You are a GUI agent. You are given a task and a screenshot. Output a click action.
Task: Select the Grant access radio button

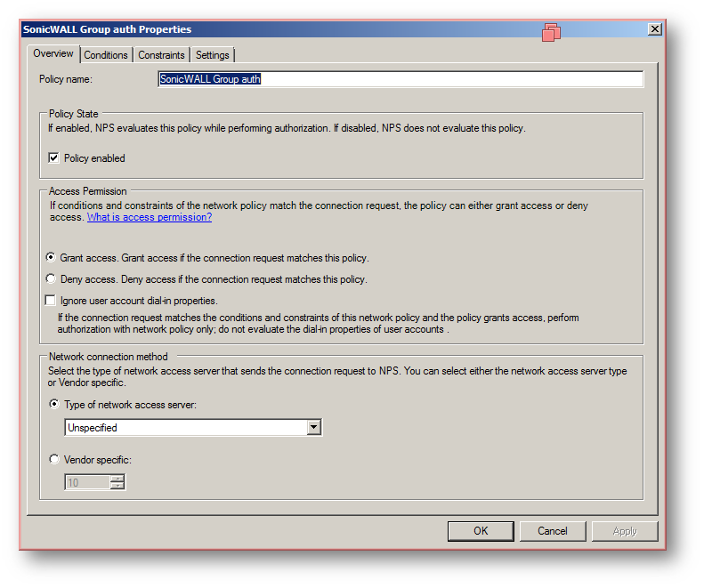[51, 258]
